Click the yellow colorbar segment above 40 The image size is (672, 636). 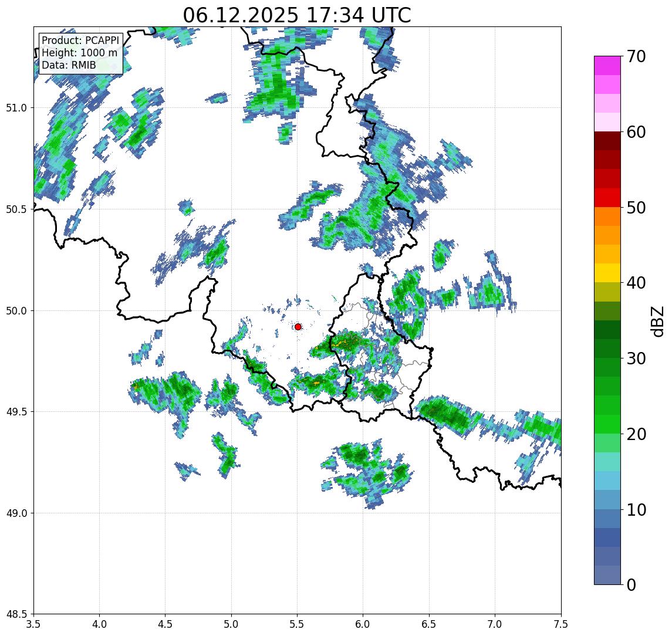click(x=607, y=273)
